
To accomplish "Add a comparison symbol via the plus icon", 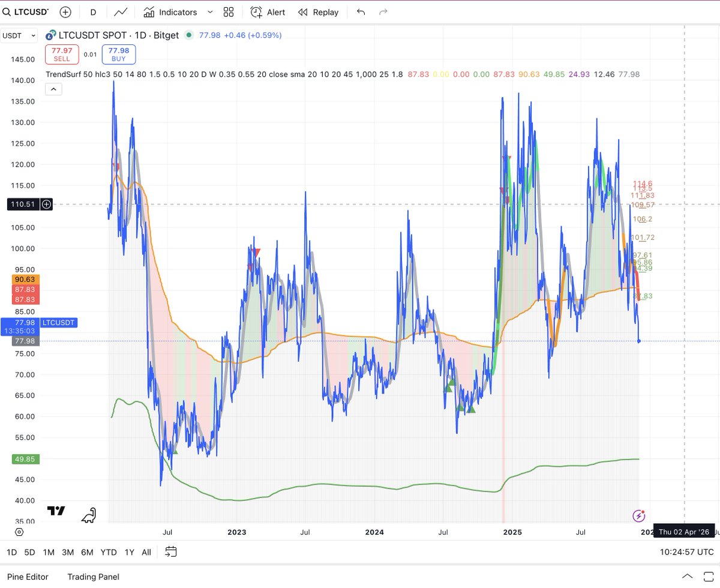I will click(65, 11).
